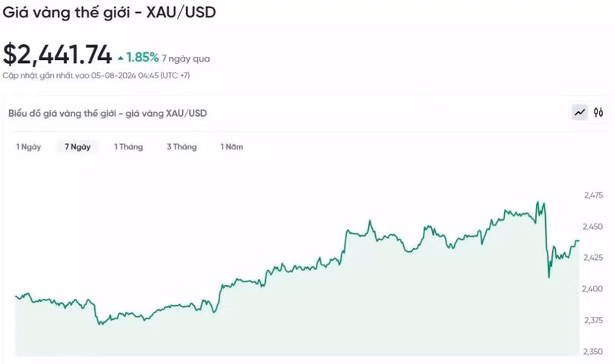
Task: Switch to the line chart view icon
Action: (580, 113)
